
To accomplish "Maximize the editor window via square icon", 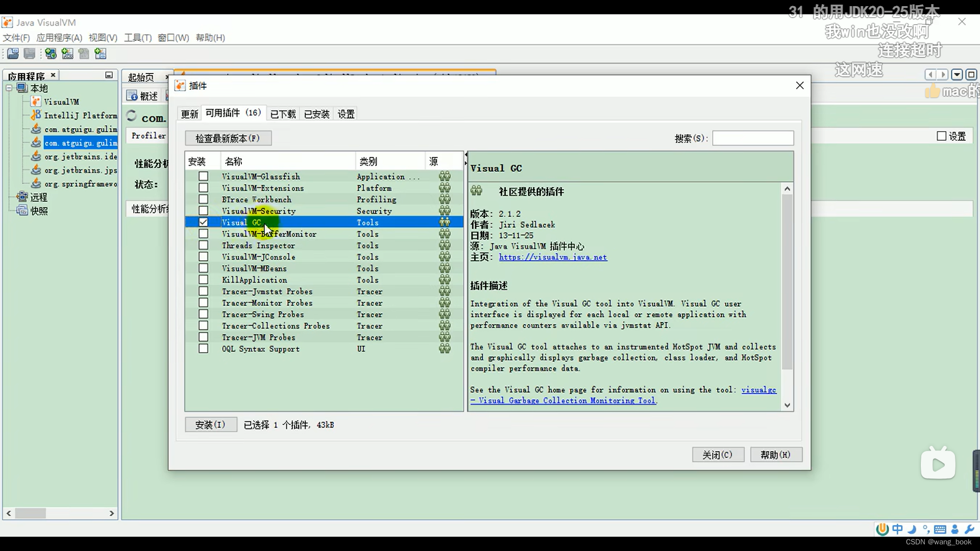I will 971,75.
